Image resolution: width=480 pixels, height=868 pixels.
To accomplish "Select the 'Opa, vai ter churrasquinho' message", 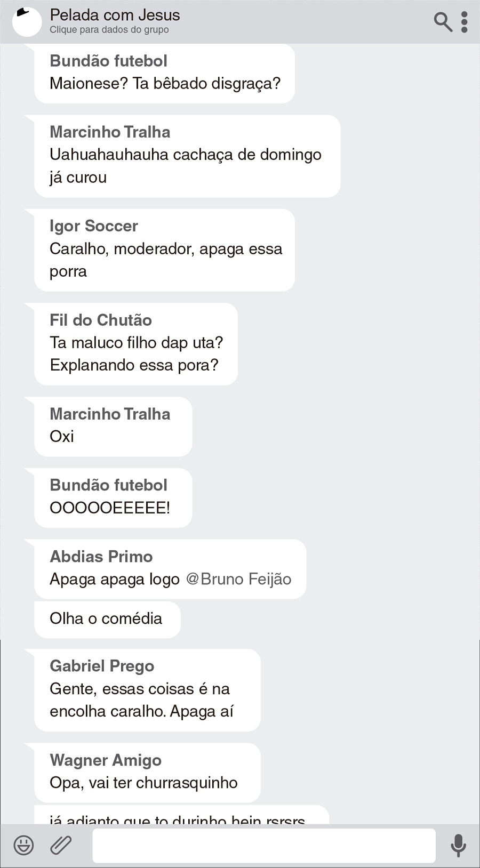I will click(x=144, y=783).
